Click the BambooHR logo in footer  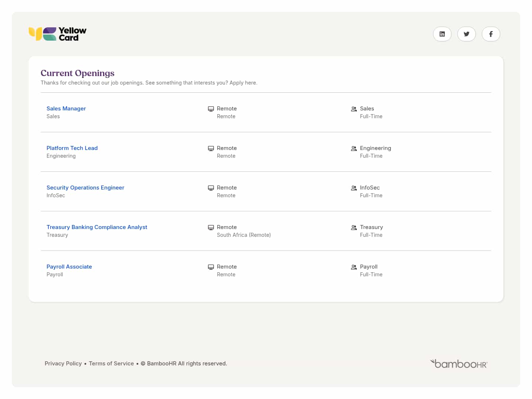point(459,364)
